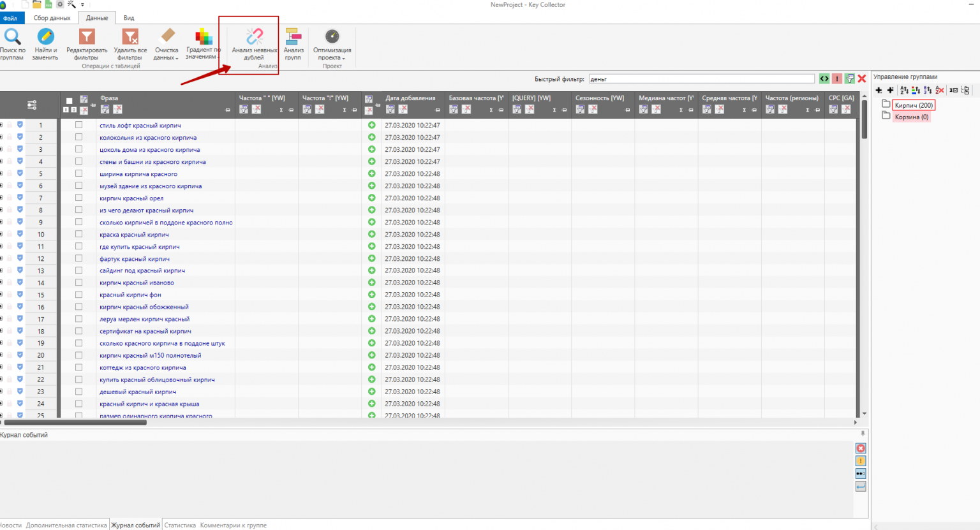Check row 15 'красный кирпич фон'
Screen dimensions: 980x530
[79, 295]
